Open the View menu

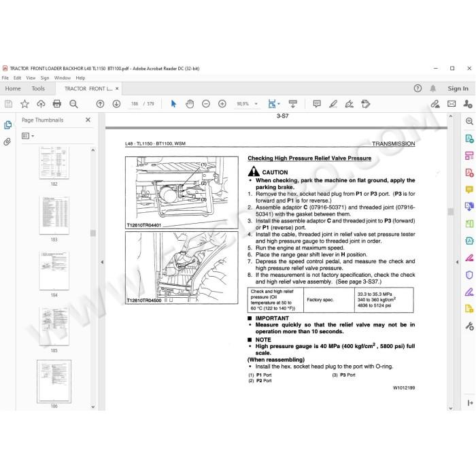(x=31, y=78)
